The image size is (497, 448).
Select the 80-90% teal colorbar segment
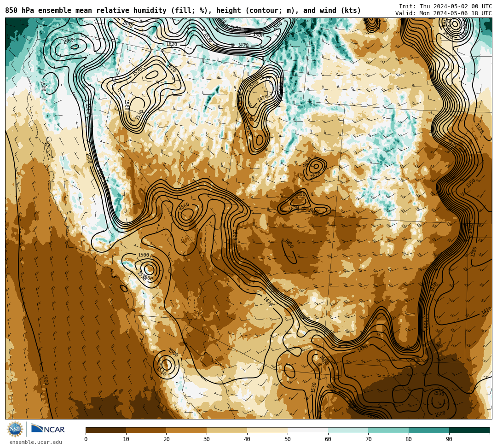point(429,430)
